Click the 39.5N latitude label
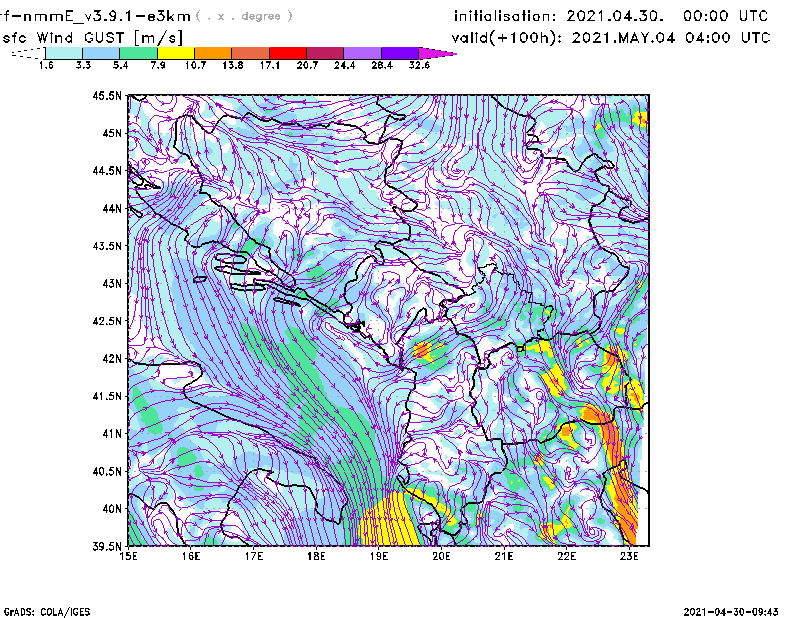This screenshot has height=618, width=800. [x=107, y=547]
